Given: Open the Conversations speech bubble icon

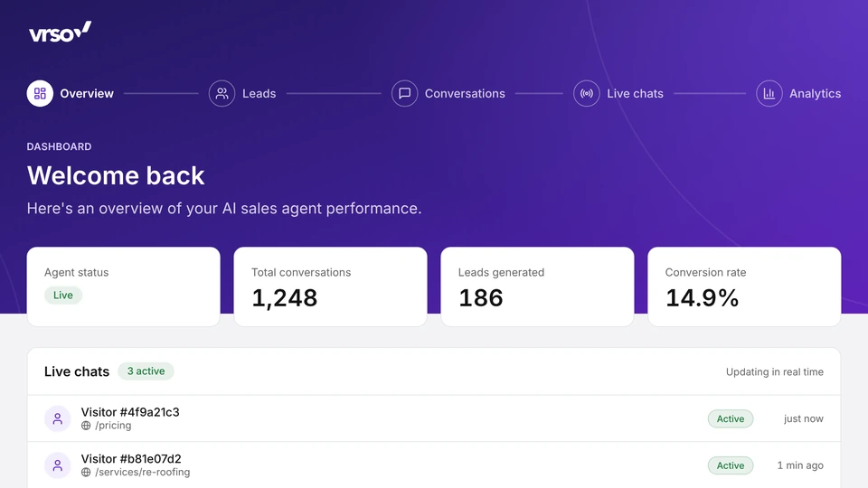Looking at the screenshot, I should tap(405, 93).
